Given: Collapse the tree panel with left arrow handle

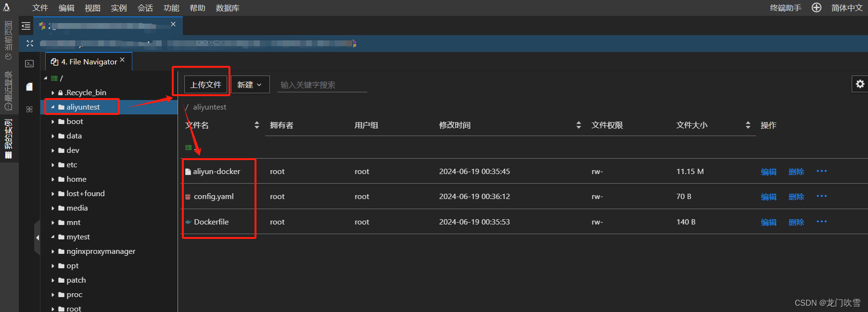Looking at the screenshot, I should click(x=37, y=237).
